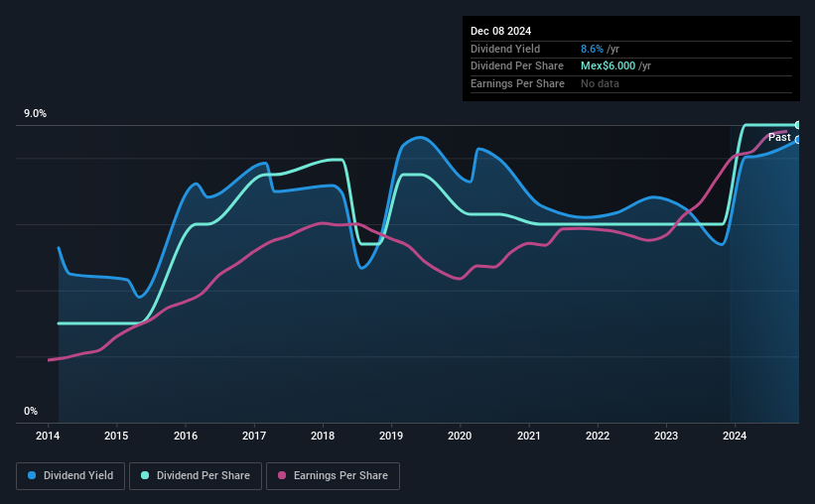Click the Dividend Per Share tooltip row label
This screenshot has width=815, height=504.
tap(516, 66)
